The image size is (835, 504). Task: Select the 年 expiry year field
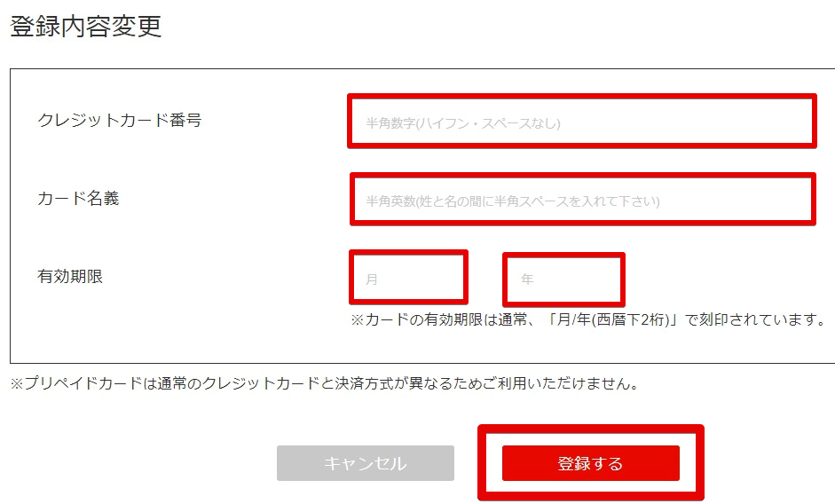pos(563,279)
